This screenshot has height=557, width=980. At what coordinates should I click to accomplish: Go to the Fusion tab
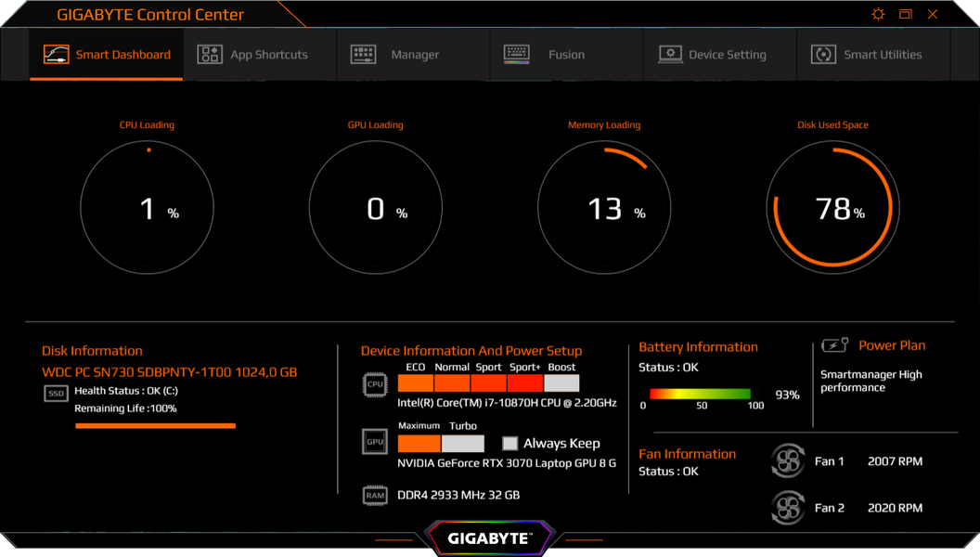pyautogui.click(x=566, y=55)
